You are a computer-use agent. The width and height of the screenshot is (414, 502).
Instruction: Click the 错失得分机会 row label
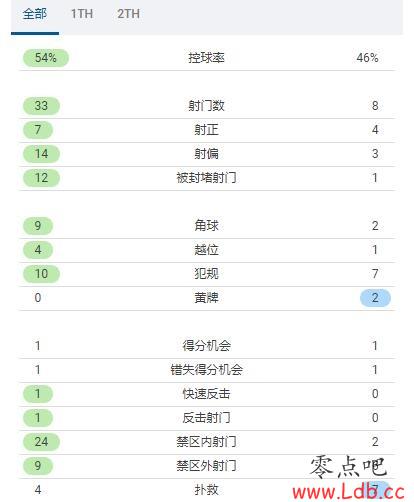206,370
